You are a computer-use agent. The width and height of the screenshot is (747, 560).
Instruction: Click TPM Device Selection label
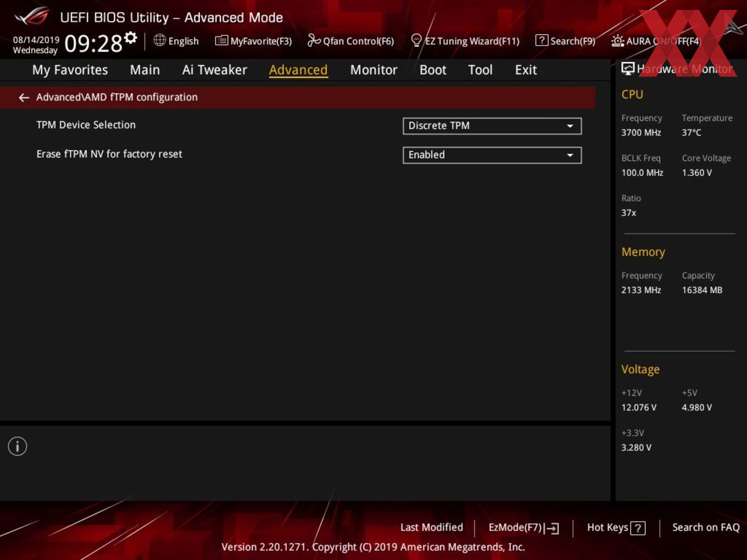[86, 125]
